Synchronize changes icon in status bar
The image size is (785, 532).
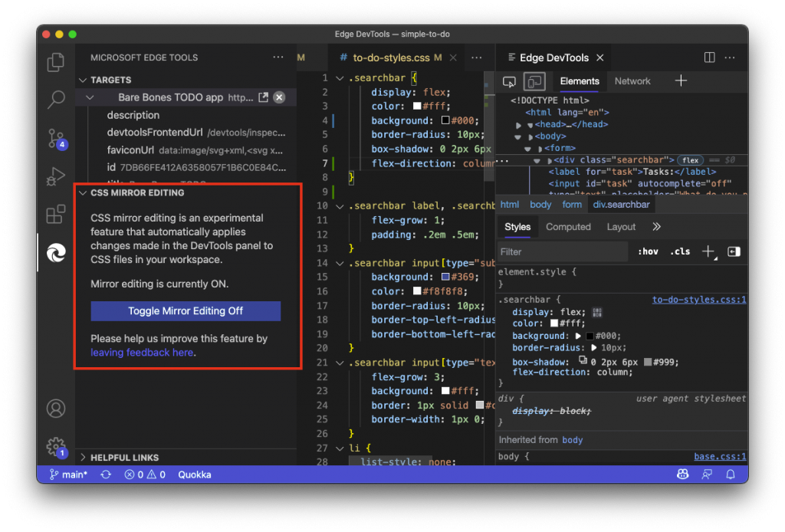pyautogui.click(x=106, y=475)
